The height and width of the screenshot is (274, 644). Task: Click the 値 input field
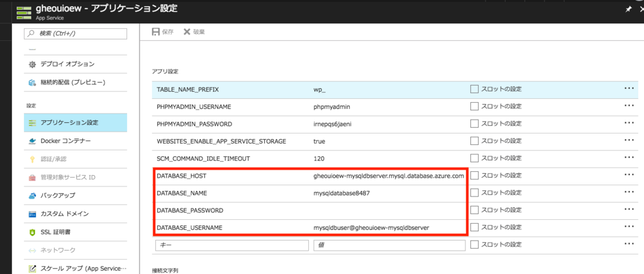click(389, 245)
